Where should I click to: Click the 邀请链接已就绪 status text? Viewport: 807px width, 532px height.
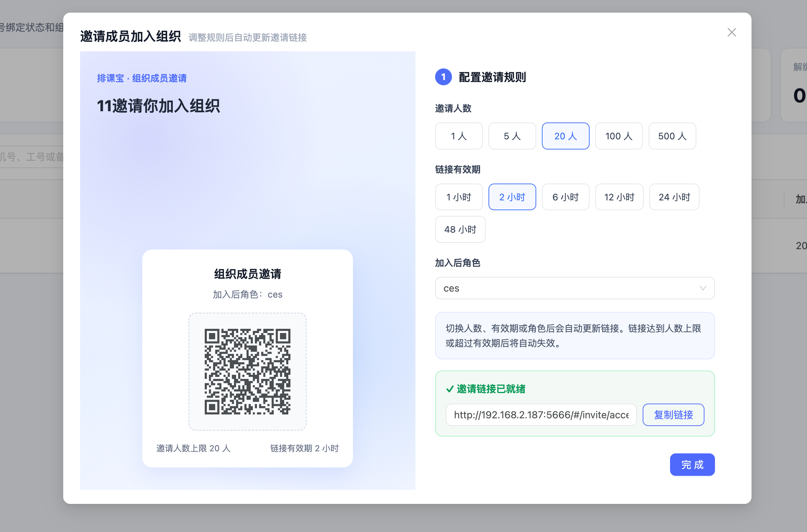491,389
